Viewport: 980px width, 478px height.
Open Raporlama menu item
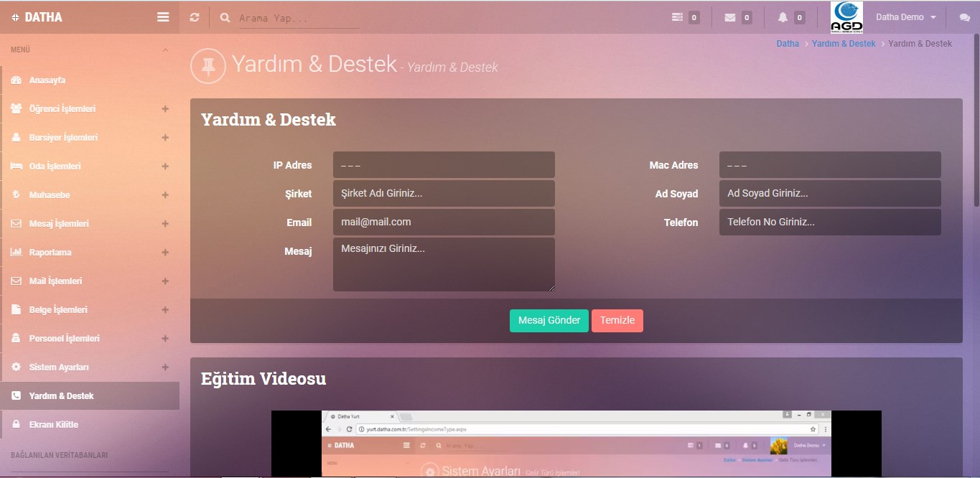[x=50, y=253]
